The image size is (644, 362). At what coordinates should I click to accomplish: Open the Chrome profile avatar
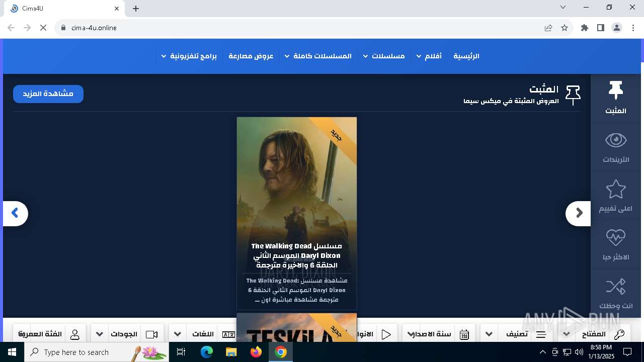pyautogui.click(x=617, y=28)
